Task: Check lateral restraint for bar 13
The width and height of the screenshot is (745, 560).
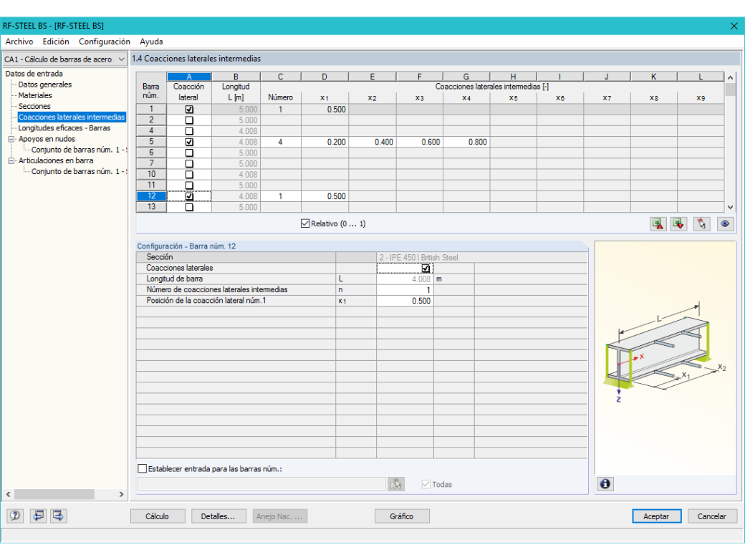Action: [x=189, y=207]
